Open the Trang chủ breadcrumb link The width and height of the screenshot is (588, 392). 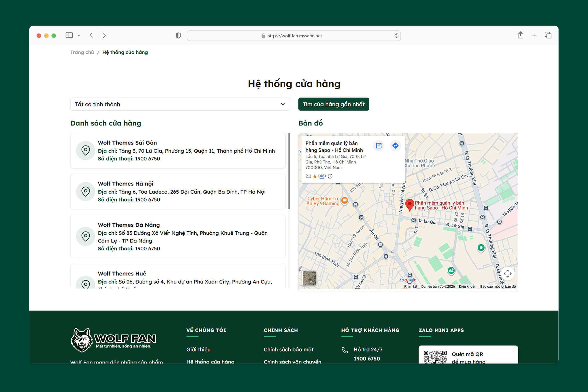[x=82, y=52]
